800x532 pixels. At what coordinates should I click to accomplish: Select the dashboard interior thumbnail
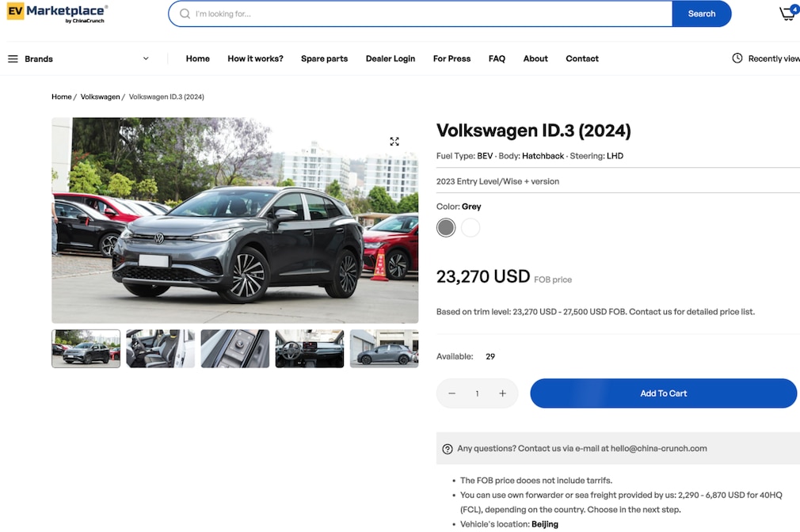309,348
